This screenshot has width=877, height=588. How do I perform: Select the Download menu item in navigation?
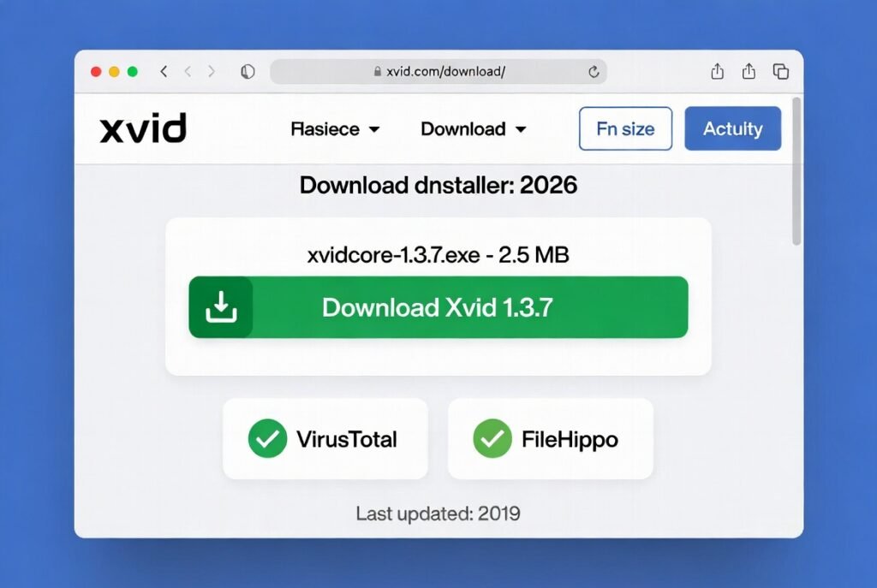coord(462,129)
